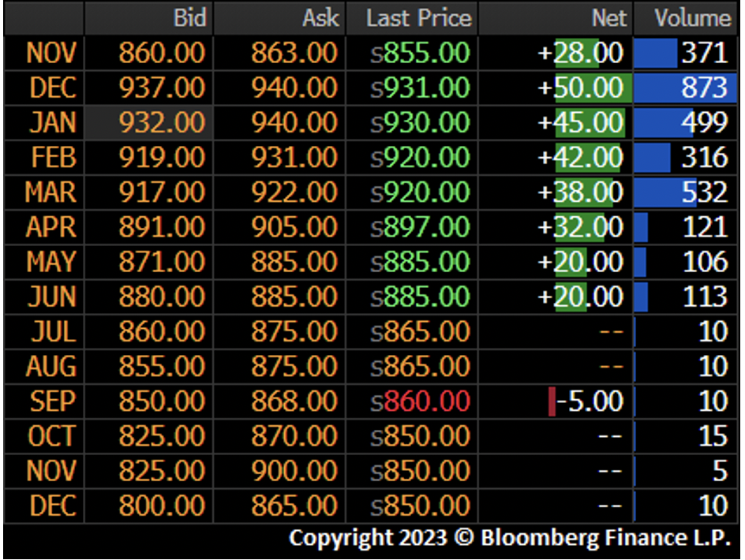Image resolution: width=745 pixels, height=560 pixels.
Task: Click the ask price 900.00 in the lower NOV row
Action: (294, 470)
